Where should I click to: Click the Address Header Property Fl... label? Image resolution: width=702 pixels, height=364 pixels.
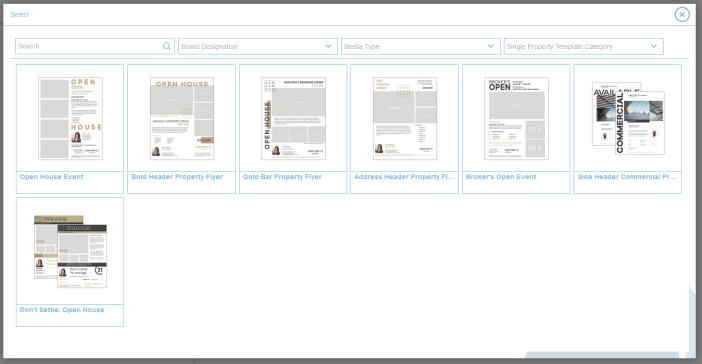(404, 177)
